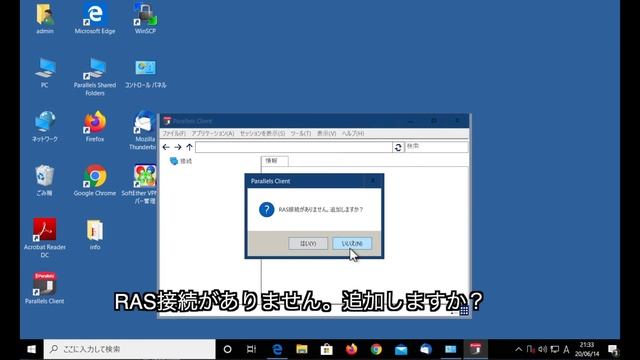Launch Firefox from the taskbar
Screen dimensions: 640x360
click(351, 349)
